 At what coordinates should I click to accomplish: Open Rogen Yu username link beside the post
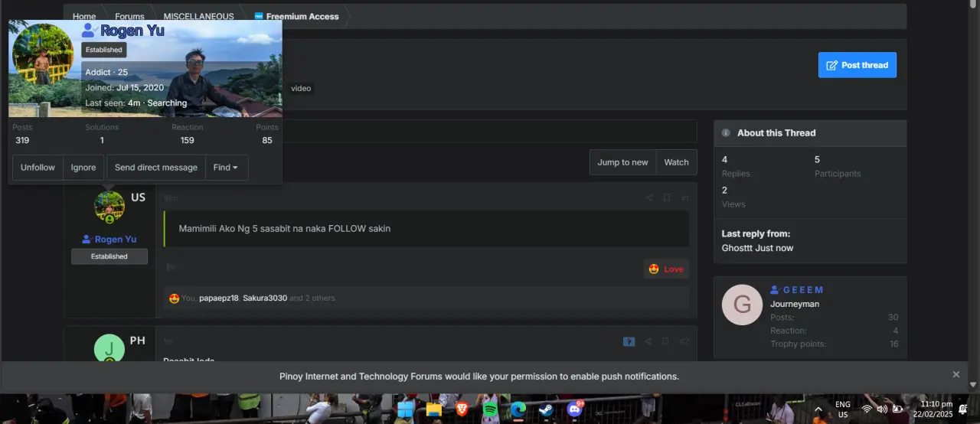(116, 240)
